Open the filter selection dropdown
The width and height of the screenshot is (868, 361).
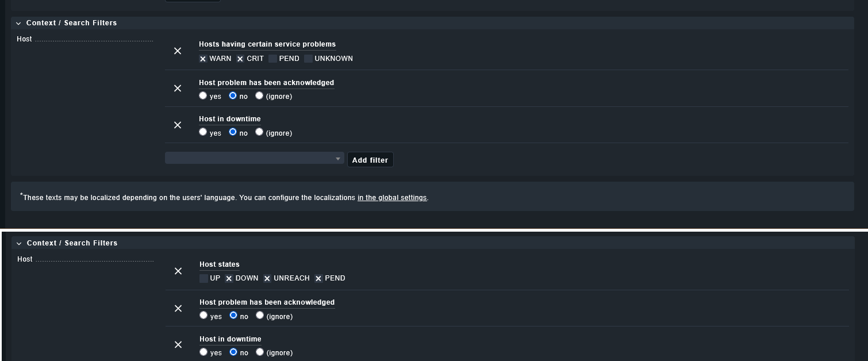click(x=254, y=158)
